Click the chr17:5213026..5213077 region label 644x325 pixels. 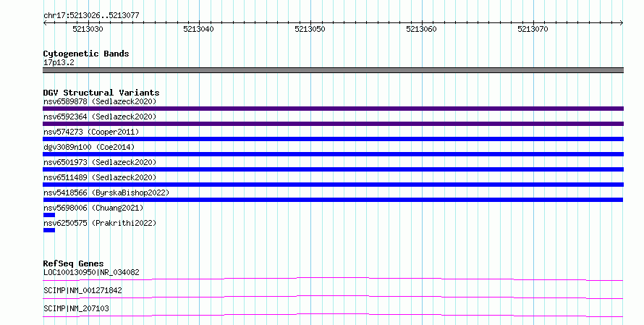click(x=91, y=15)
